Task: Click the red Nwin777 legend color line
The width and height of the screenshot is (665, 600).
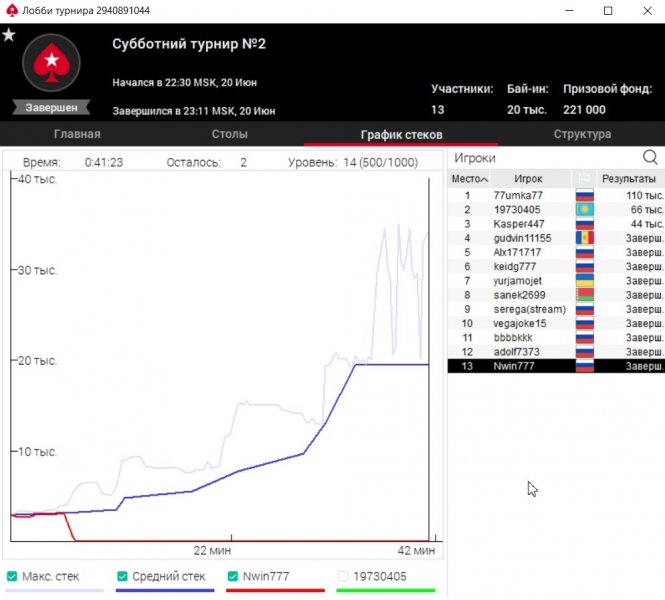Action: 275,591
